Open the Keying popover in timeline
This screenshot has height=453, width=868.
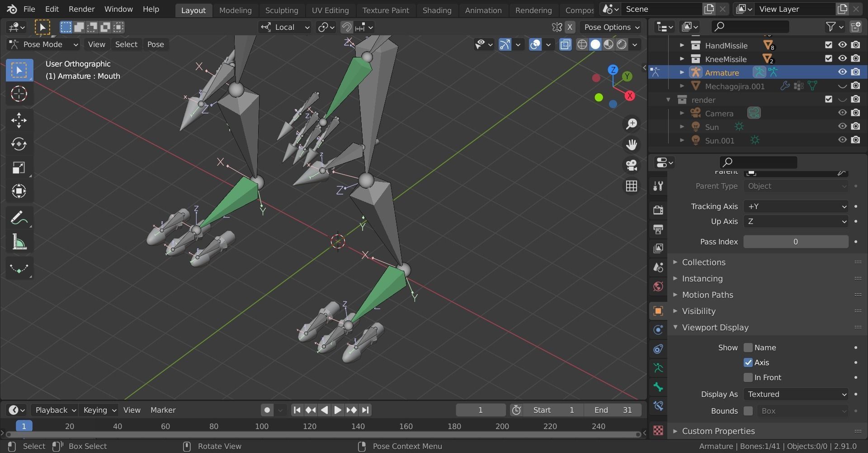coord(99,410)
